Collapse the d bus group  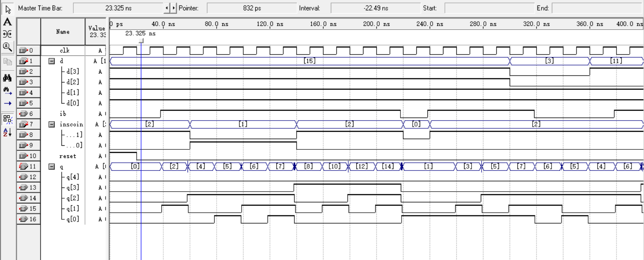(x=52, y=61)
